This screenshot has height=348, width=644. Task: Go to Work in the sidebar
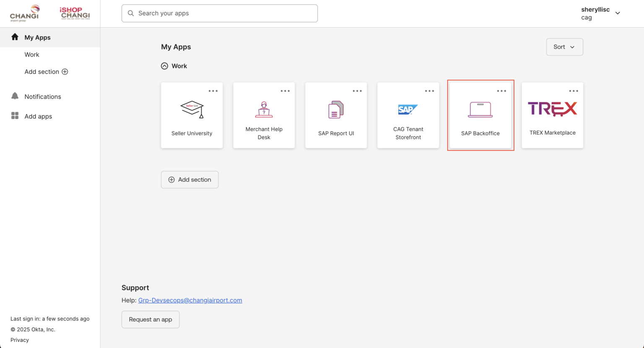click(32, 55)
